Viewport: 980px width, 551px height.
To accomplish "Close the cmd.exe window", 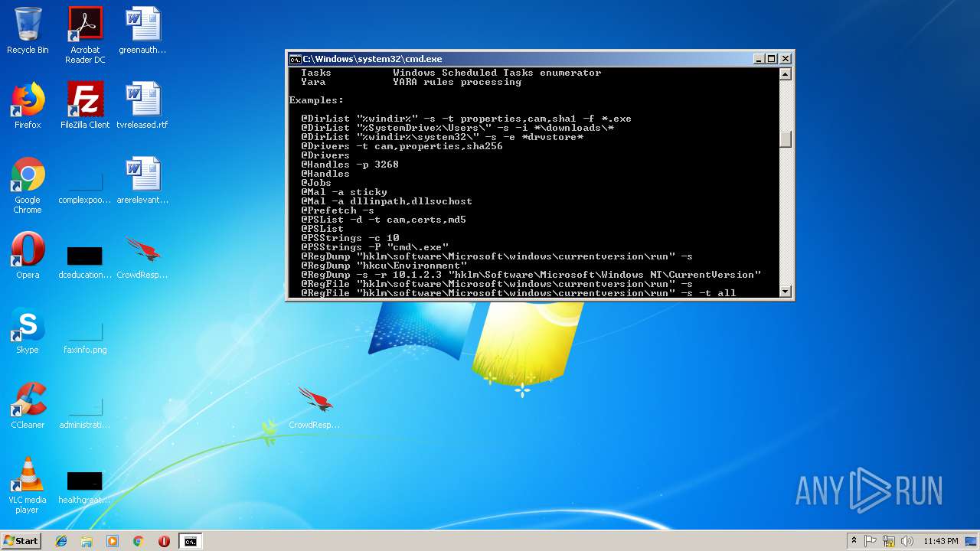I will 785,59.
